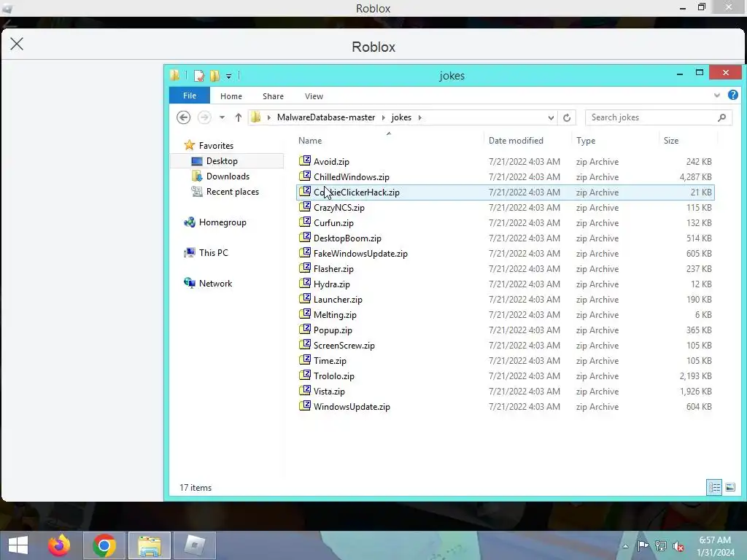Select Recent places in navigation pane
Viewport: 747px width, 560px height.
tap(233, 192)
